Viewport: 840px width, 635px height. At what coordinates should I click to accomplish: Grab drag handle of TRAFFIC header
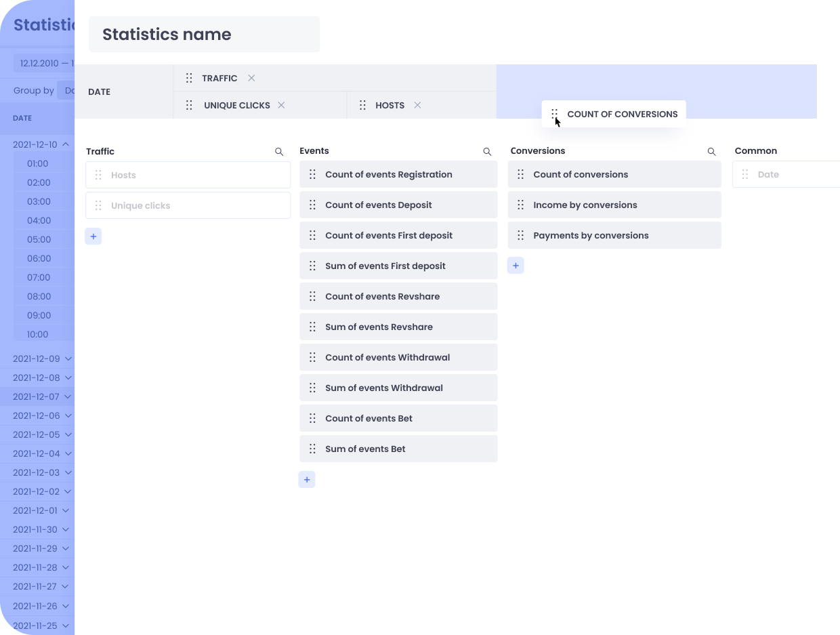click(x=189, y=78)
